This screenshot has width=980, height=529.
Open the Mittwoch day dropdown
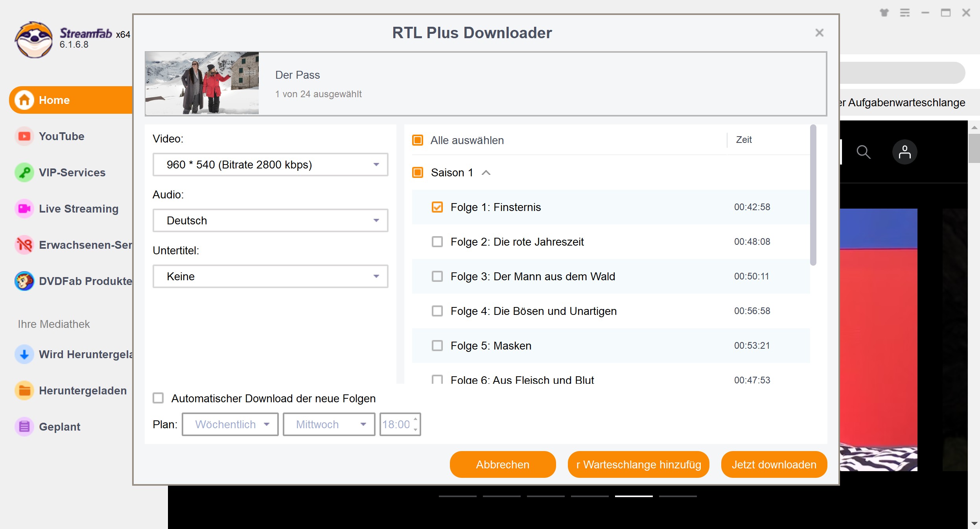click(x=329, y=424)
